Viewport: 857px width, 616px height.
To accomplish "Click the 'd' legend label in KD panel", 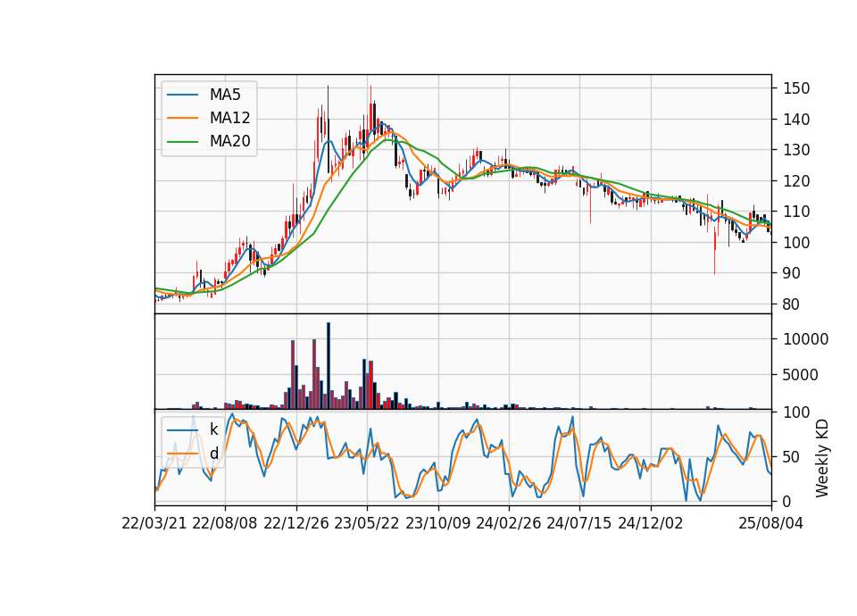I will 213,453.
